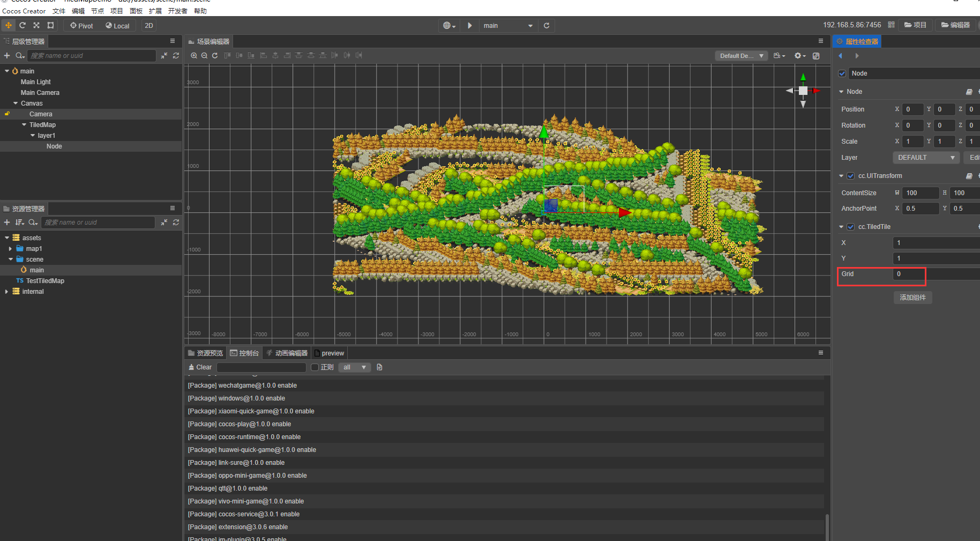Select the Scale transform tool
This screenshot has width=980, height=541.
(x=36, y=25)
